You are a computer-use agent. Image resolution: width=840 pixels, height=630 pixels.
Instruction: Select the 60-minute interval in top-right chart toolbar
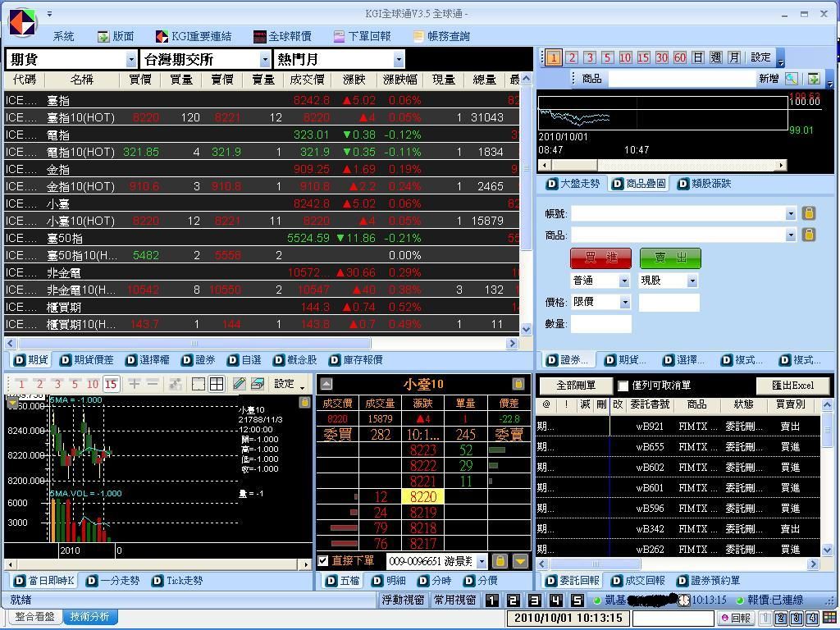(680, 58)
